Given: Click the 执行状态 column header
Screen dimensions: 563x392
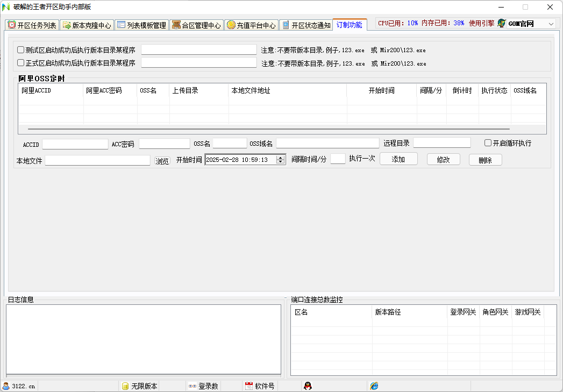Looking at the screenshot, I should [495, 90].
